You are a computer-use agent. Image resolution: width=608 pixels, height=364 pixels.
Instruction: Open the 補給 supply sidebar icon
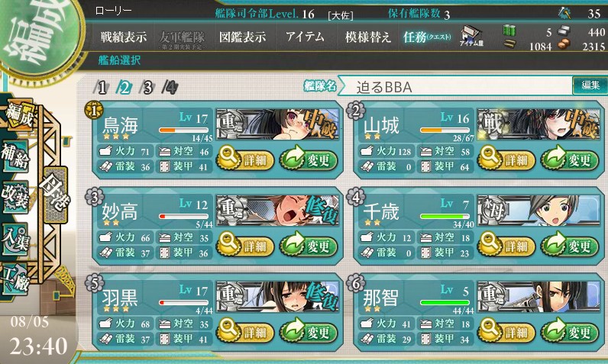coord(15,156)
